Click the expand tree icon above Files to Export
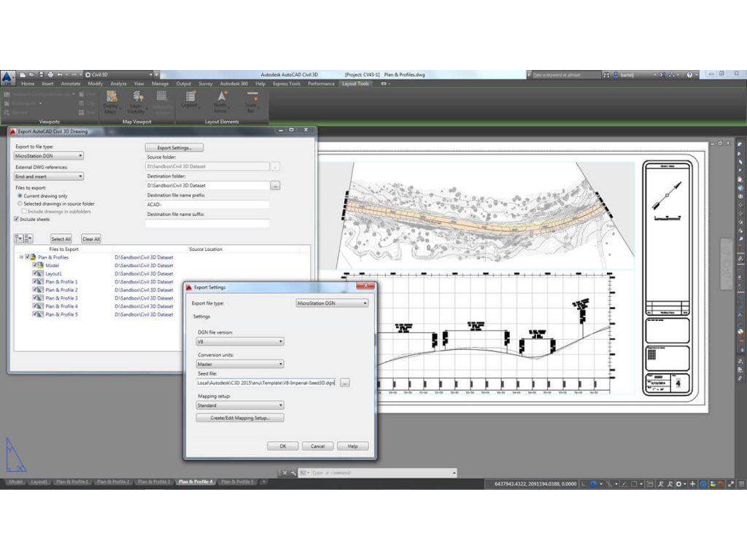The image size is (747, 560). (x=19, y=238)
